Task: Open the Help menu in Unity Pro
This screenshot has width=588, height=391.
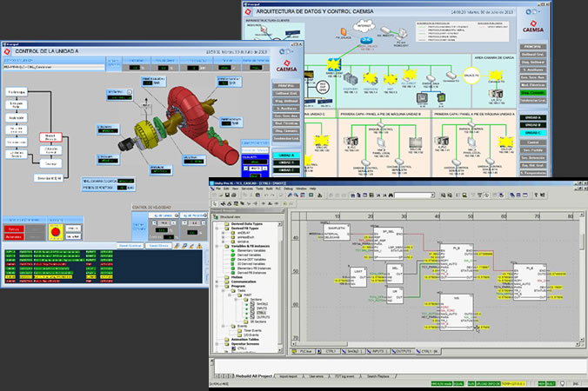Action: (x=313, y=189)
